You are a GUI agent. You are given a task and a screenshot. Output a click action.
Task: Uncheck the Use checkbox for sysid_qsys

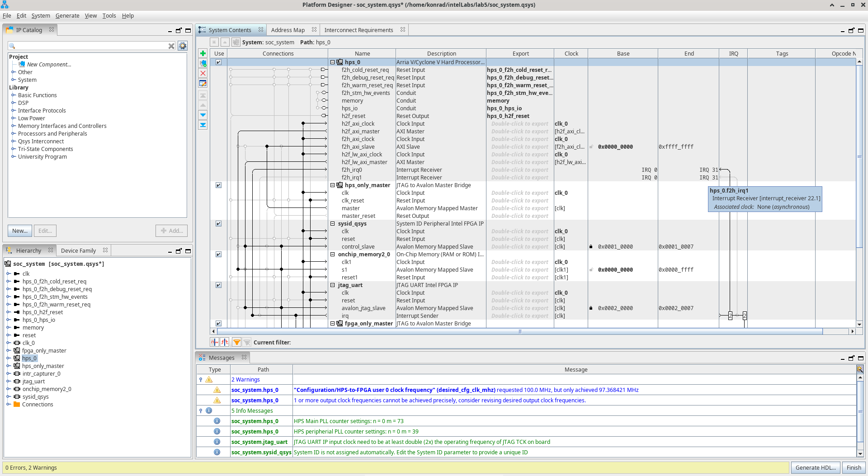pyautogui.click(x=218, y=224)
